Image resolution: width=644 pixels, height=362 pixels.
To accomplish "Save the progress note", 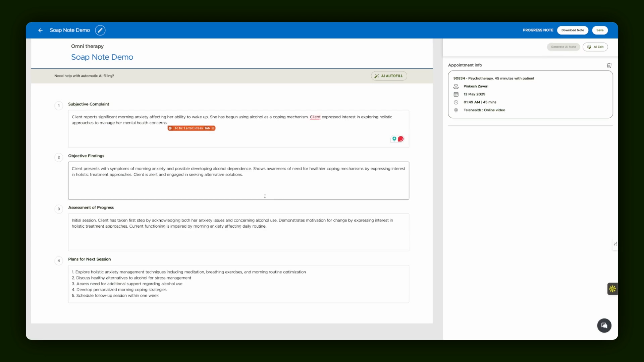I will point(600,30).
